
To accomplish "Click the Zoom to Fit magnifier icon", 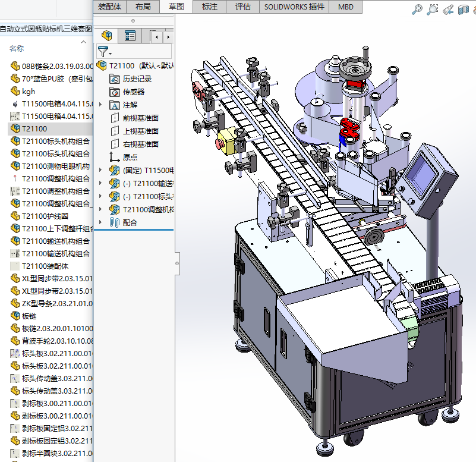I will [417, 9].
